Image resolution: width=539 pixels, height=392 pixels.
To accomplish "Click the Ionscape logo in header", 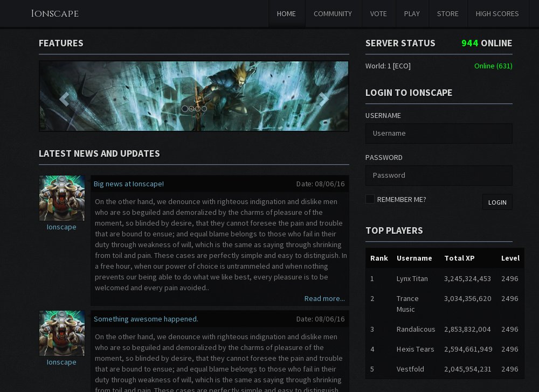I will tap(55, 13).
